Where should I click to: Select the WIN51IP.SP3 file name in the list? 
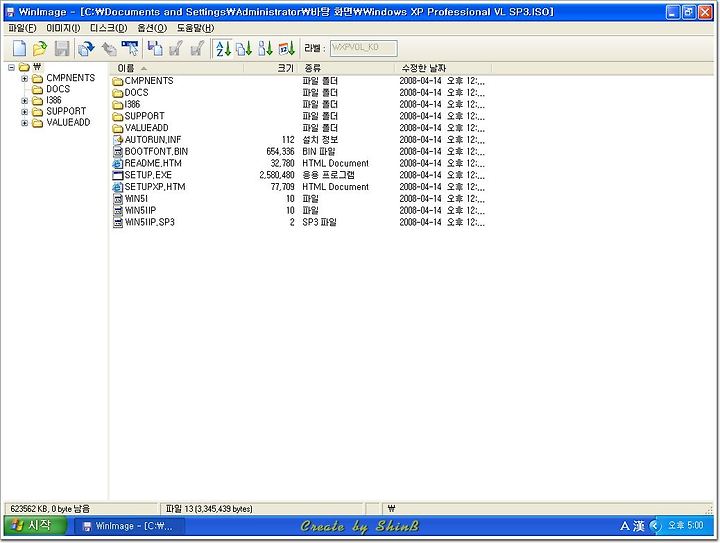tap(150, 223)
